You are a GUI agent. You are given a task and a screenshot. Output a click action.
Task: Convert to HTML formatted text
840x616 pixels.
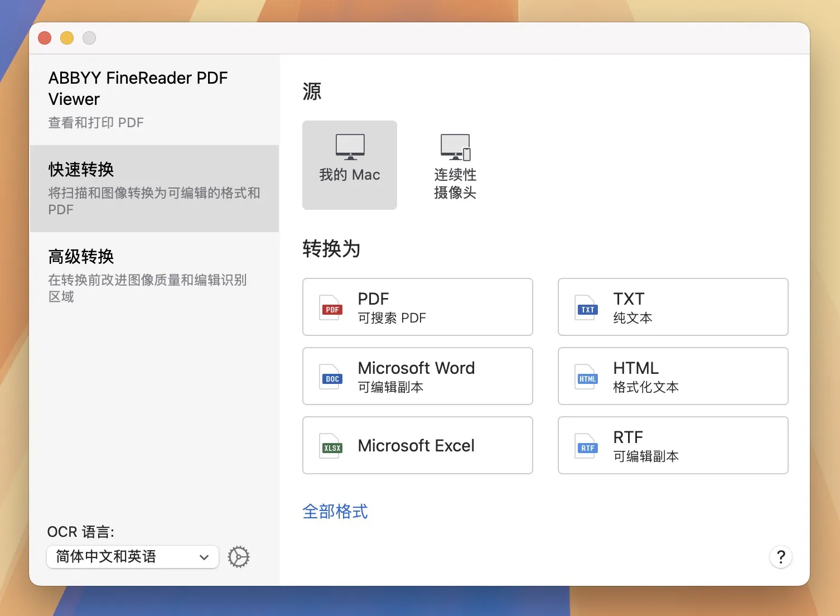673,376
